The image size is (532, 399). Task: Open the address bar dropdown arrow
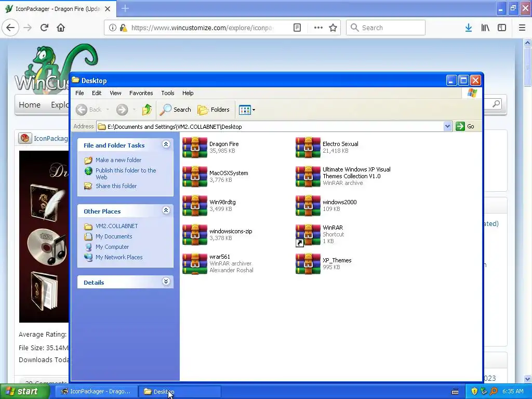click(447, 126)
